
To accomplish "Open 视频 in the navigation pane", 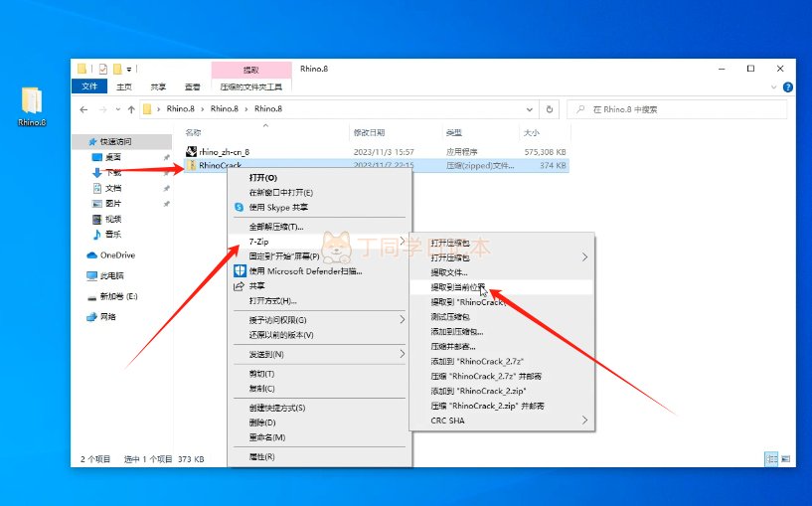I will point(113,219).
